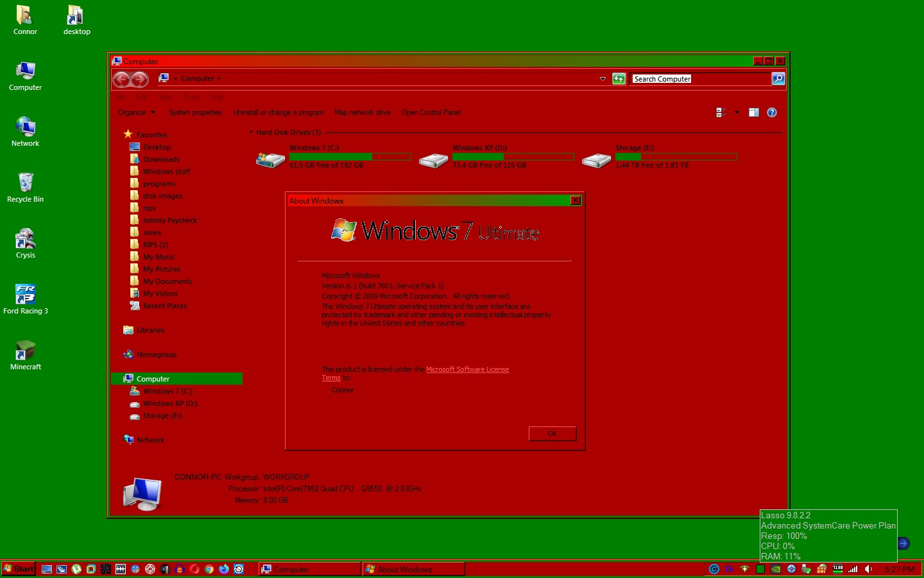Open Explorer Help question mark icon
Image resolution: width=924 pixels, height=578 pixels.
772,112
